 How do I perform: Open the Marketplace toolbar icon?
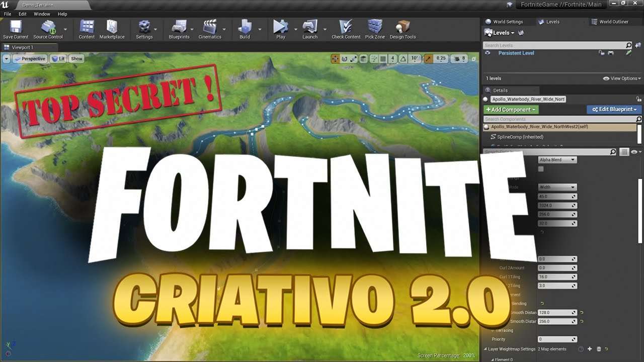tap(112, 29)
